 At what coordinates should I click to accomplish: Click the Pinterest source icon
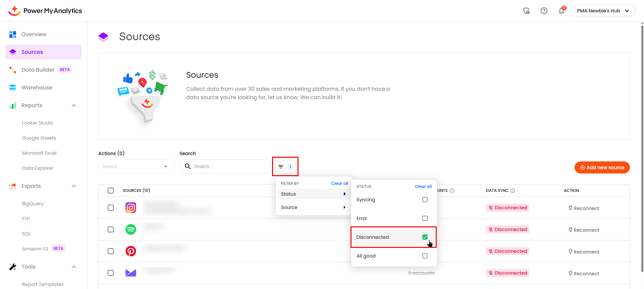pos(131,251)
